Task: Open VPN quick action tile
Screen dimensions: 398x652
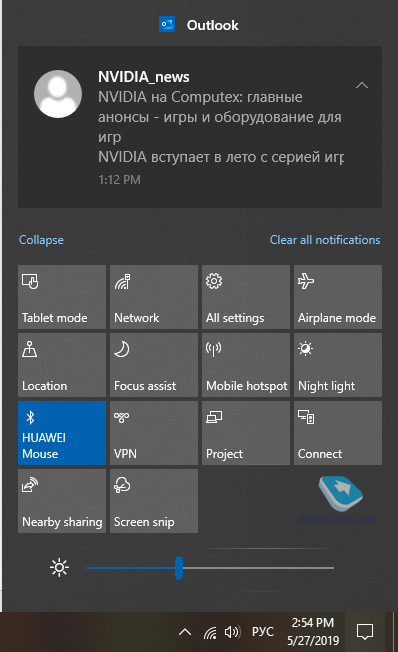Action: point(154,433)
